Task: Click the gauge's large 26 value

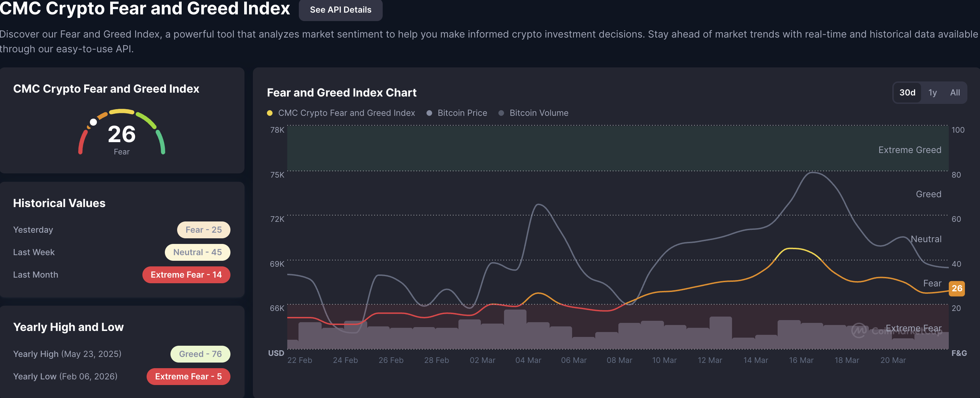Action: tap(121, 134)
